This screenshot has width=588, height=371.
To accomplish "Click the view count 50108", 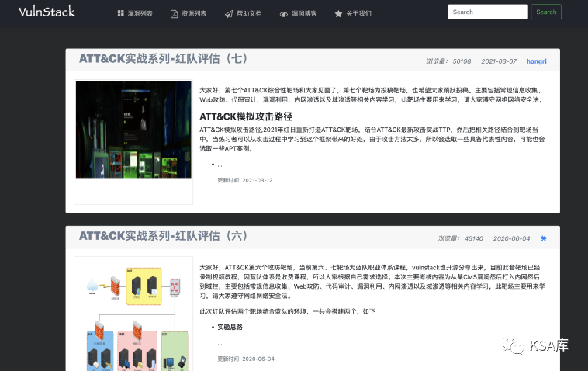I will (x=462, y=61).
